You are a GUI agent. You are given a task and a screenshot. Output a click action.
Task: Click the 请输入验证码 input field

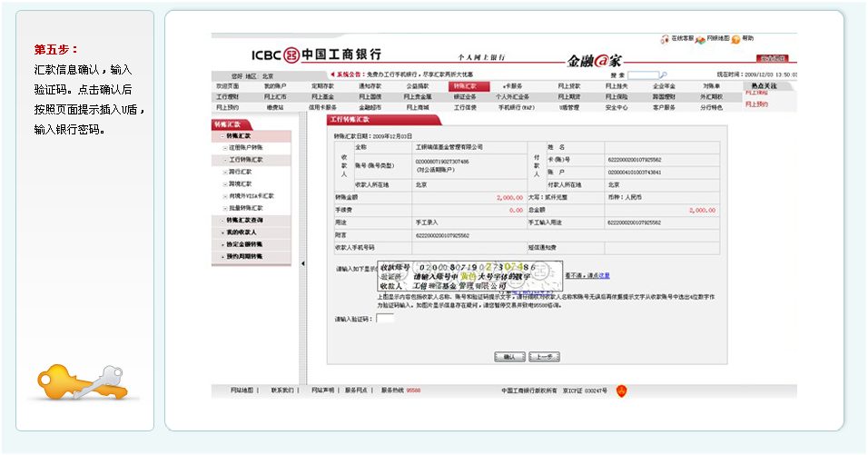coord(385,318)
